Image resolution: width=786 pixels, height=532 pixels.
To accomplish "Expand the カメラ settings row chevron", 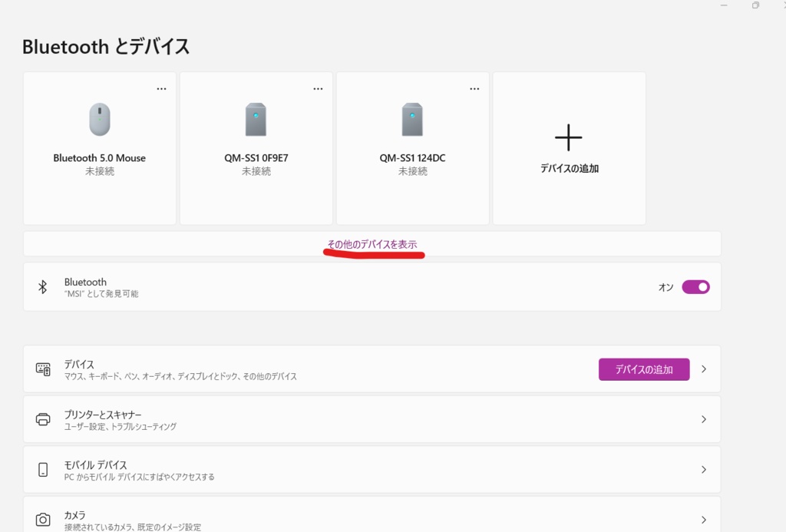I will [703, 519].
